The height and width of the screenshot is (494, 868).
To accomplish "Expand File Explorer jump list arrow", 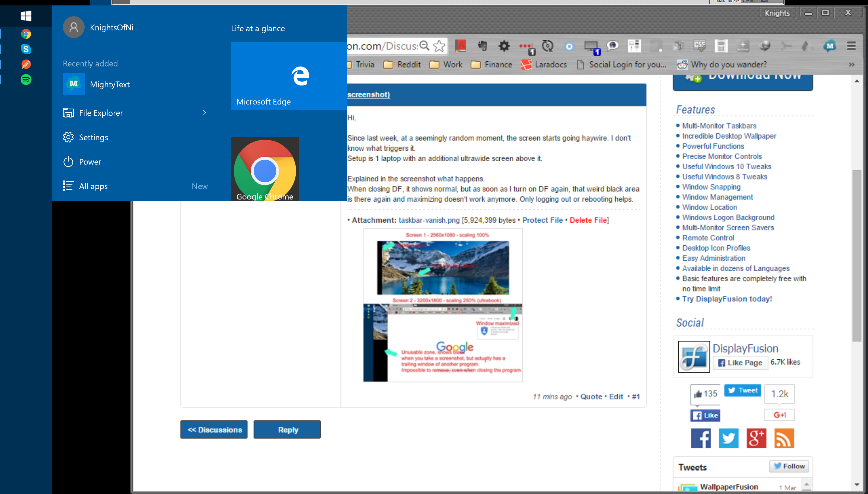I will tap(204, 113).
